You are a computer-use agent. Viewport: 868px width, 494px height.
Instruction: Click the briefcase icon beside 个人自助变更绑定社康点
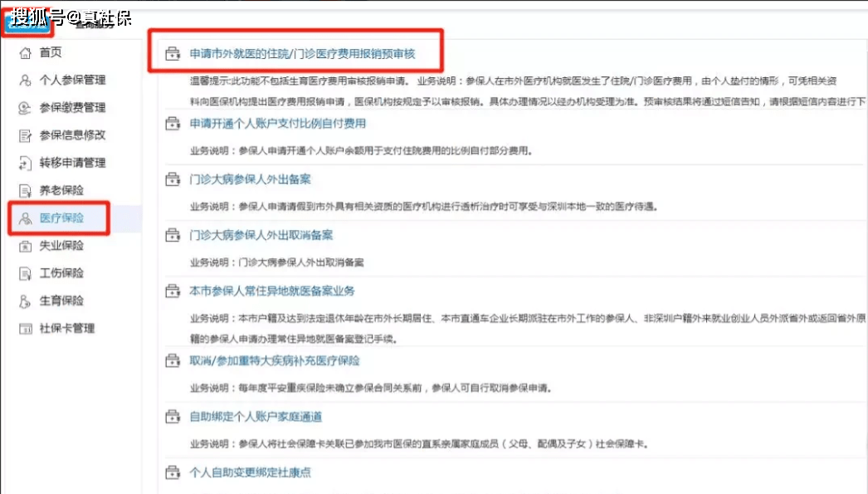172,471
